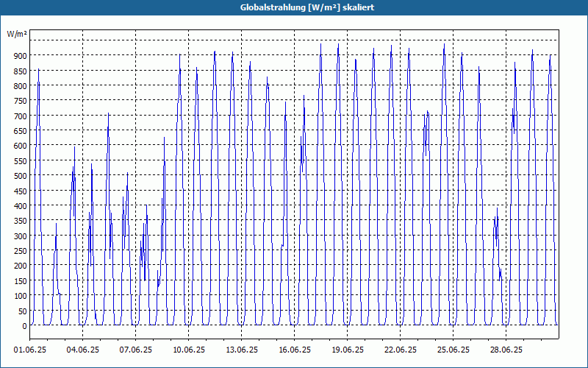Click the '450' y-axis value
588x368 pixels.
click(x=21, y=191)
